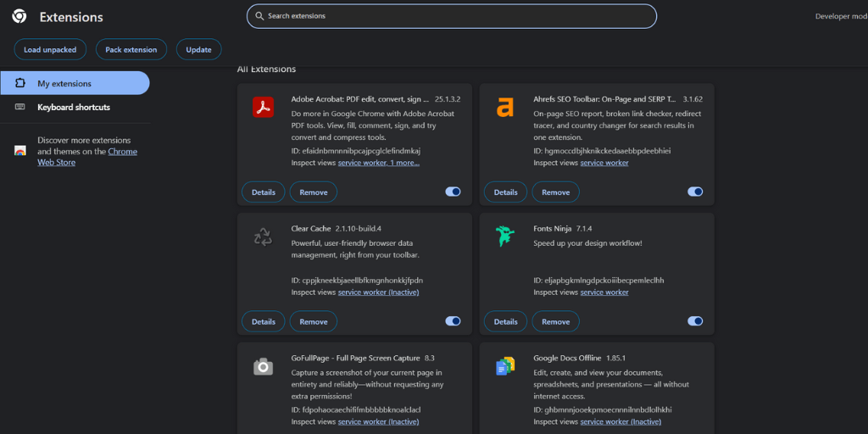Click the Adobe Acrobat ID text
868x434 pixels.
tap(357, 151)
